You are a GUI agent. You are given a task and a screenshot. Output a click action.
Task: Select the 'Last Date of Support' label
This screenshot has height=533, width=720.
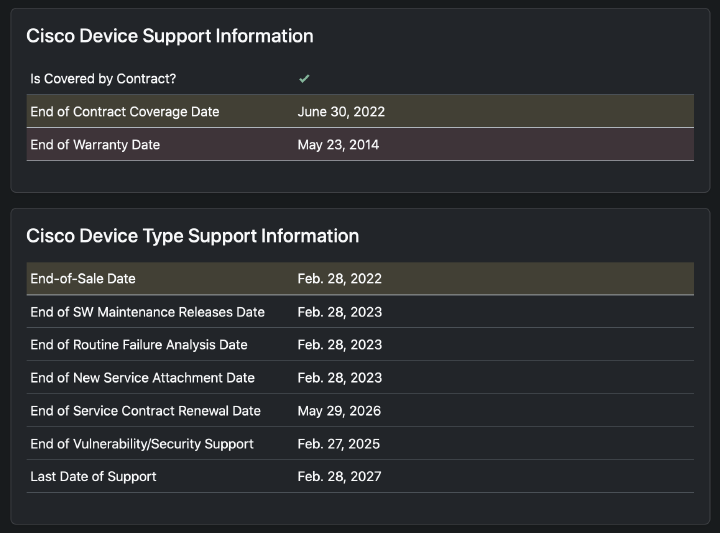coord(93,477)
